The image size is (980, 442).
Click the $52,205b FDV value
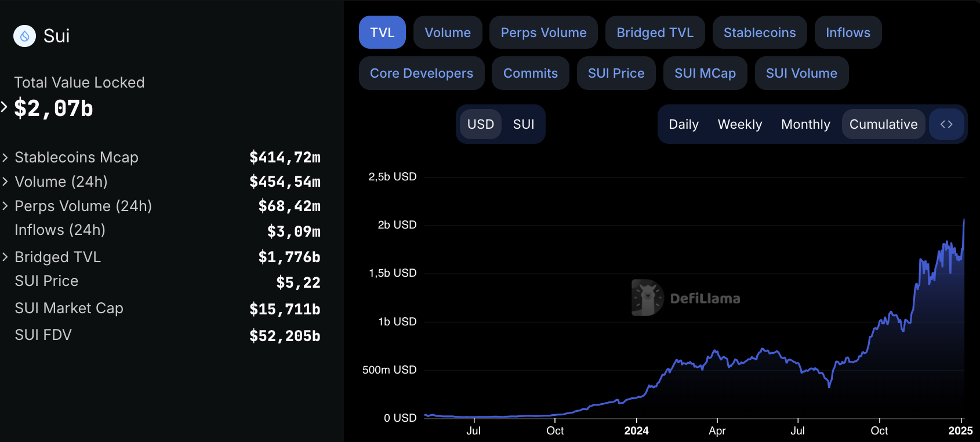(285, 336)
